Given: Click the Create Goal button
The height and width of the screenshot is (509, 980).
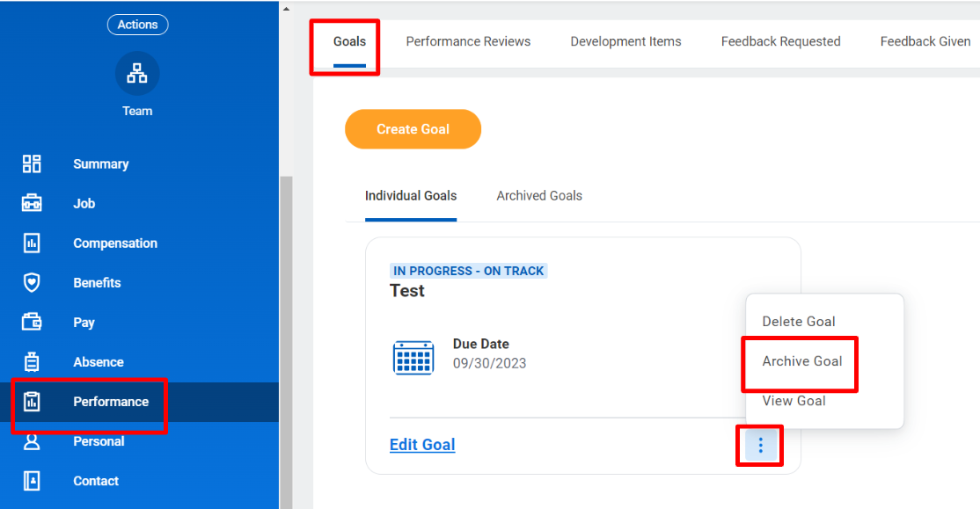Looking at the screenshot, I should click(413, 128).
